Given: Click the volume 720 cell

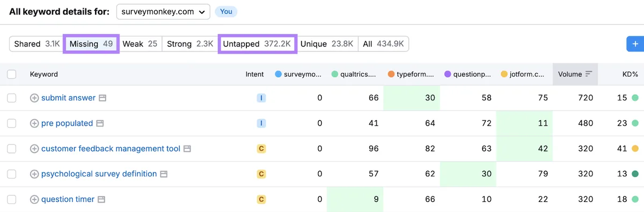Looking at the screenshot, I should click(586, 98).
